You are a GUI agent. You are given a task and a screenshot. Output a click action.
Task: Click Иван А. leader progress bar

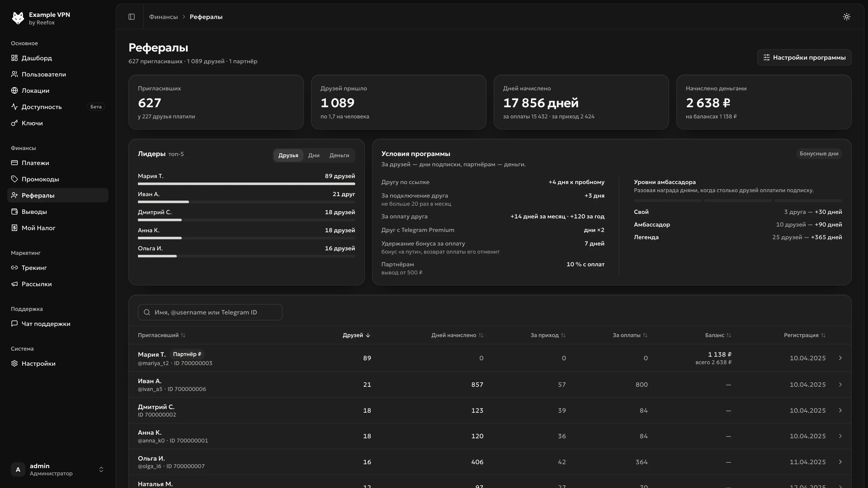[246, 202]
